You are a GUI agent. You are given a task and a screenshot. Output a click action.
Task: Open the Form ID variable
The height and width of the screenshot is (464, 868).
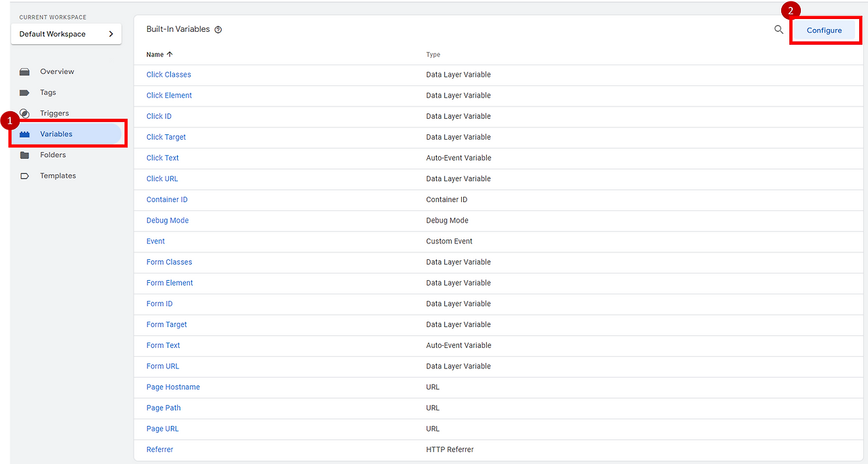coord(159,303)
